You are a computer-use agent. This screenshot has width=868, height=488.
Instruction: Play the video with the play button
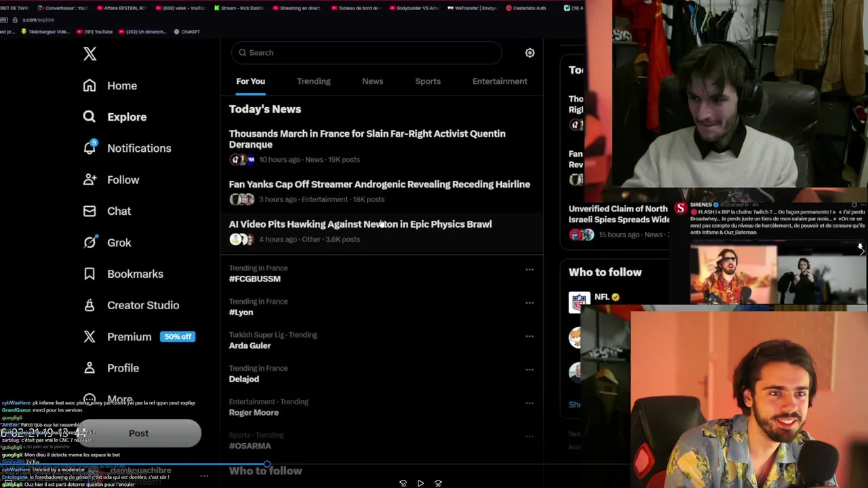(x=420, y=483)
